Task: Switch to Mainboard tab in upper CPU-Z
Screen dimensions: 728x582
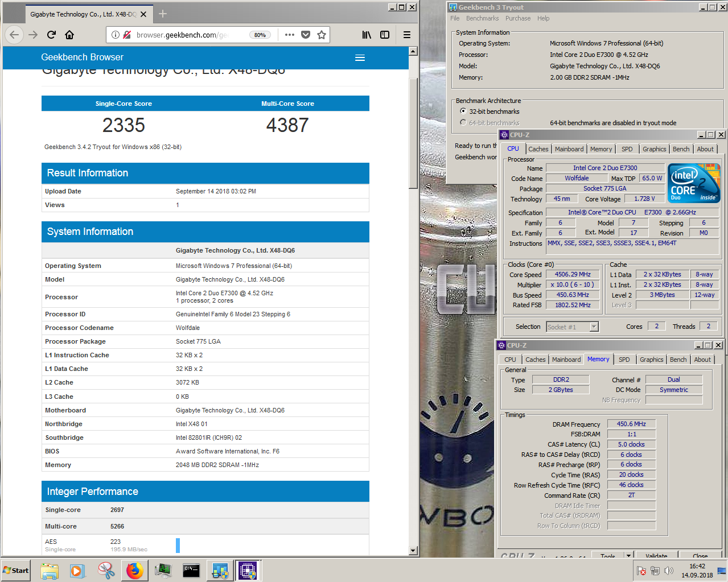Action: point(569,149)
